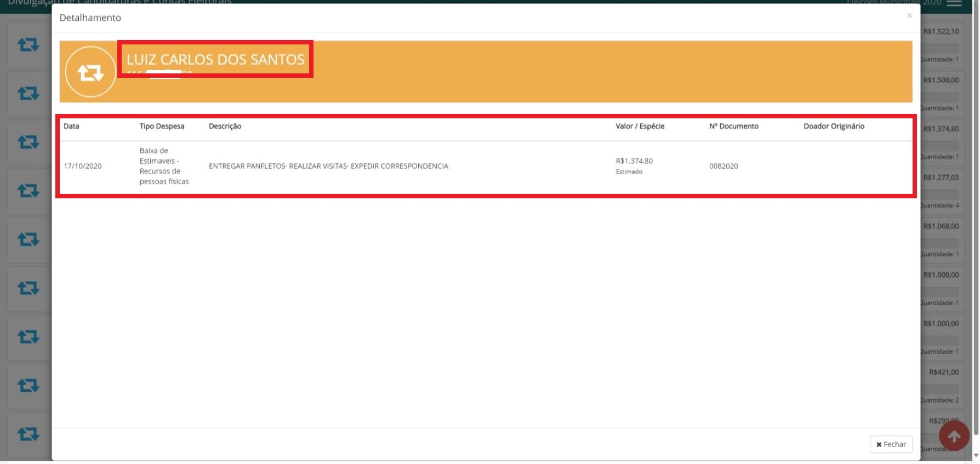Click the date 17/10/2020 in the table

pyautogui.click(x=83, y=166)
